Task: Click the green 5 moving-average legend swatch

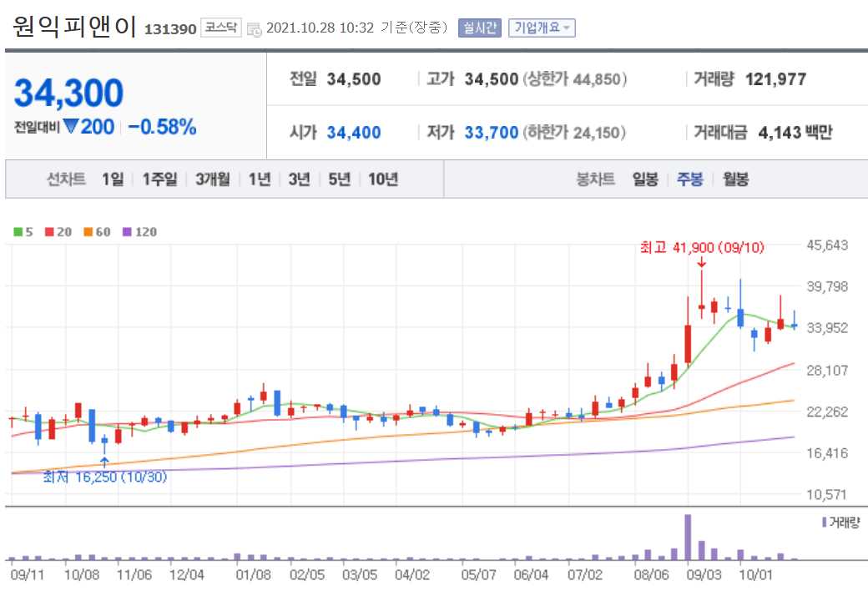Action: pos(18,231)
